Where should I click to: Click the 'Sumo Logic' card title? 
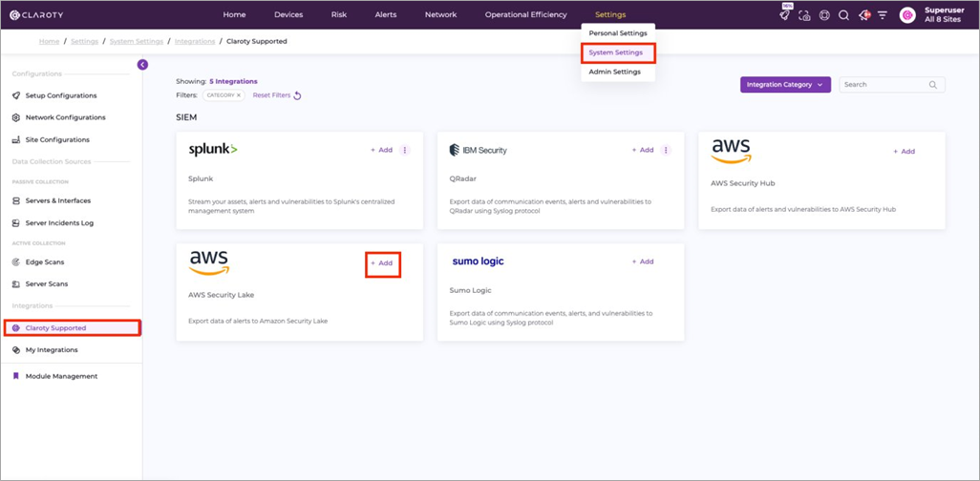[x=471, y=291]
